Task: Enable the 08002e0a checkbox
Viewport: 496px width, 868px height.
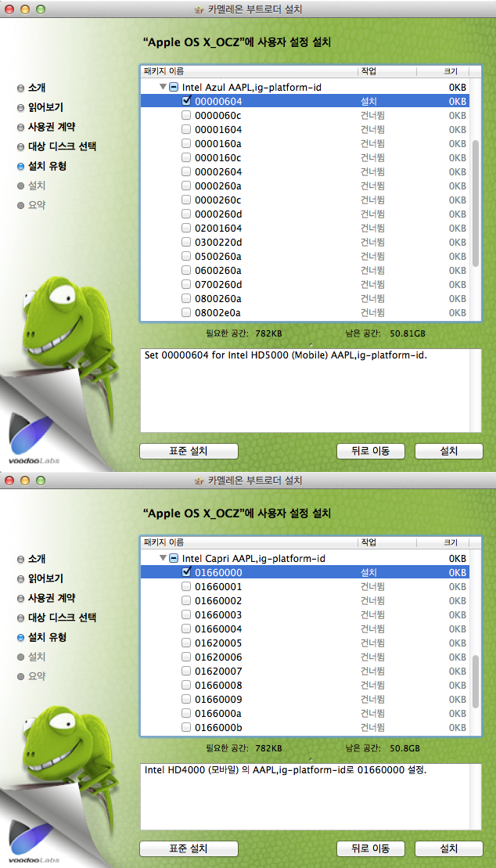Action: [186, 313]
